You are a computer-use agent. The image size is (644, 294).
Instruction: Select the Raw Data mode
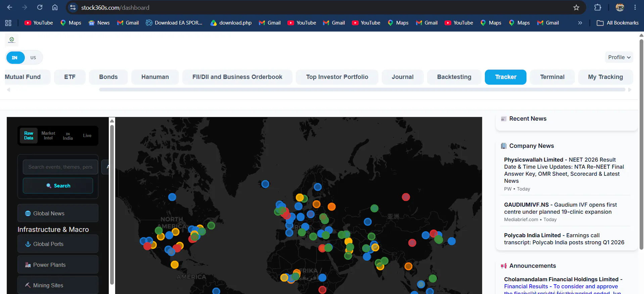(29, 136)
